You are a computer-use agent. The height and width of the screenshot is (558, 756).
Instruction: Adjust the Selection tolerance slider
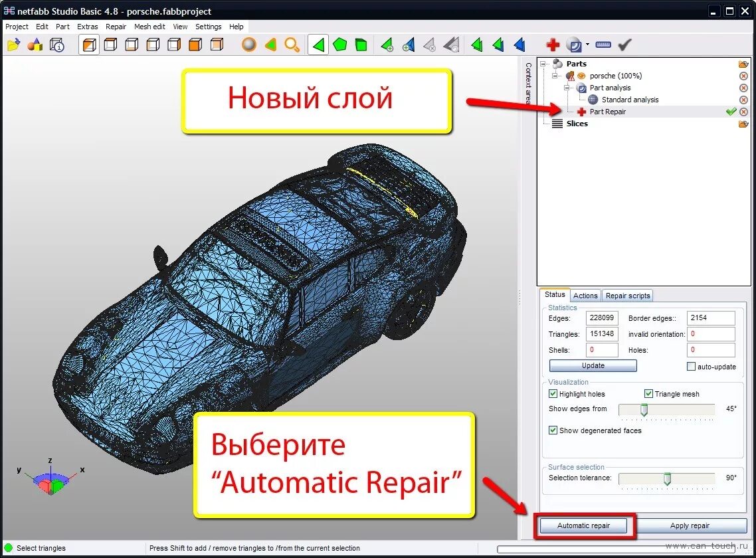click(x=667, y=478)
